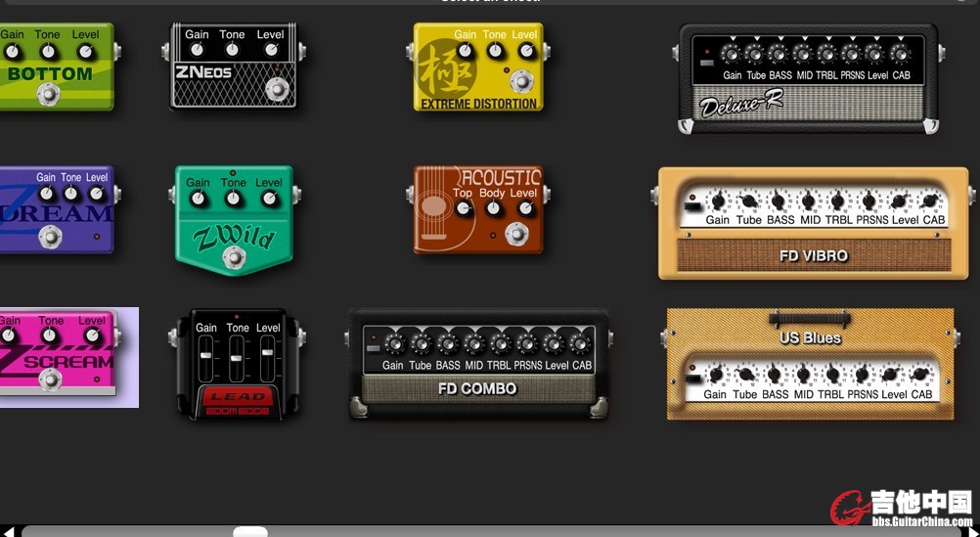Click the scrollbar left arrow
The image size is (980, 537).
click(8, 532)
